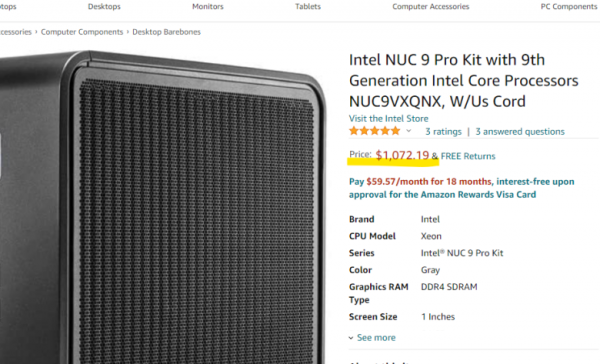Open the Computer Accessories category menu
Image resolution: width=600 pixels, height=364 pixels.
point(430,7)
